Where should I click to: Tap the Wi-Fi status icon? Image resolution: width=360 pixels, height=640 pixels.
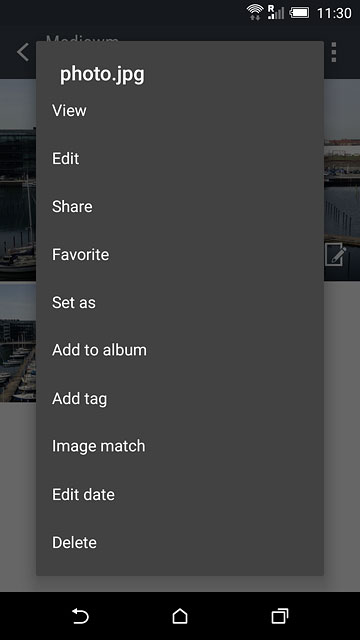[255, 12]
